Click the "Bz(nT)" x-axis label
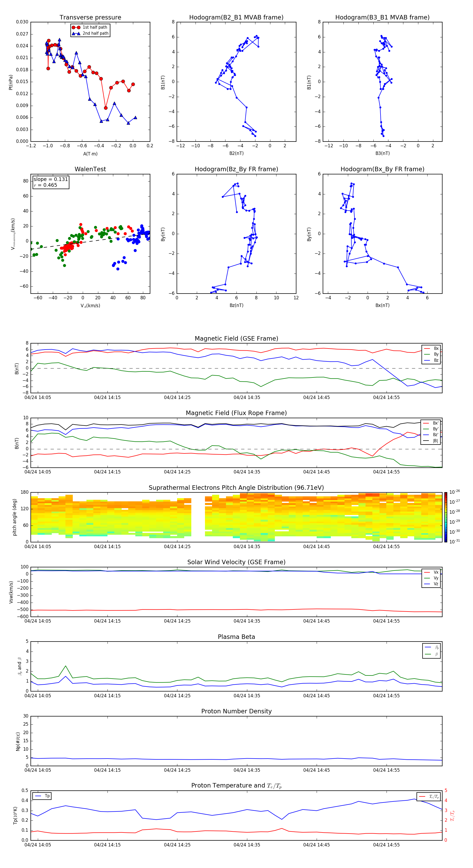This screenshot has height=868, width=473. pos(236,305)
